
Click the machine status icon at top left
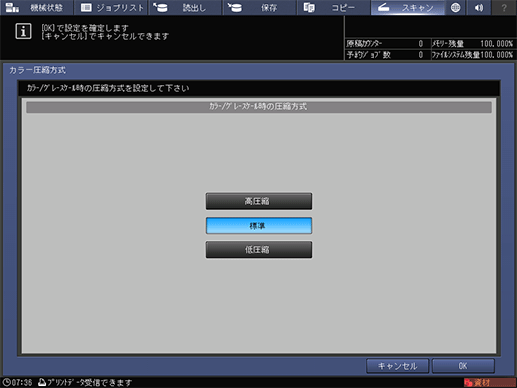pos(12,7)
